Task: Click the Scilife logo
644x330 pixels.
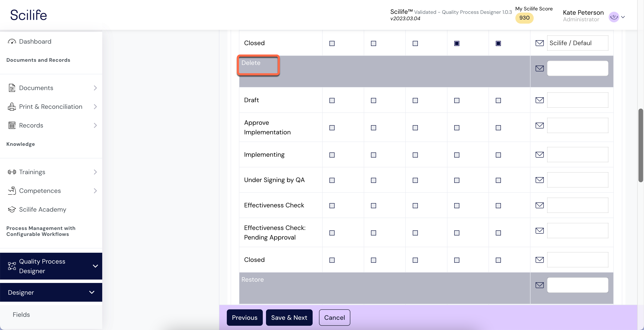Action: coord(29,15)
